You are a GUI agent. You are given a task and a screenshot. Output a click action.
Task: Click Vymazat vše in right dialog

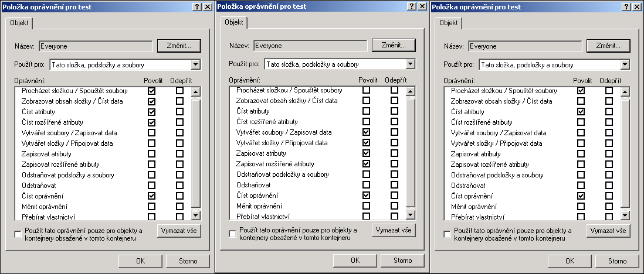click(x=608, y=231)
